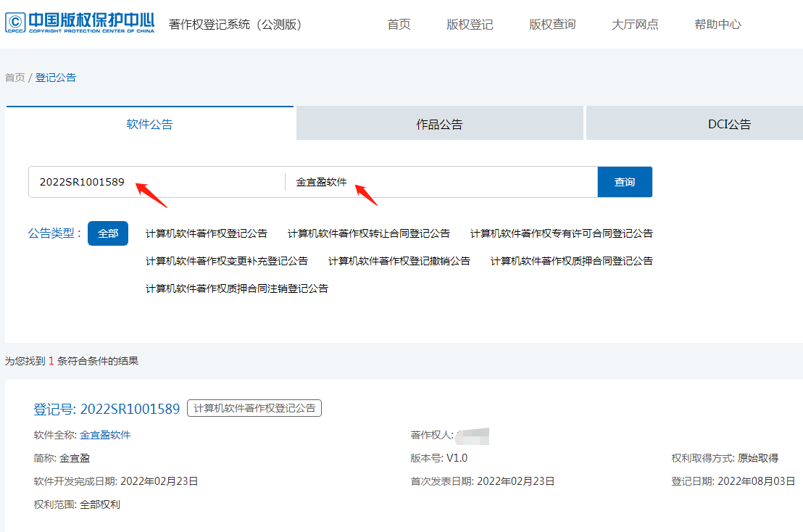This screenshot has width=803, height=532.
Task: Filter by 计算机软件著作权变更补充登记公告
Action: pyautogui.click(x=227, y=261)
